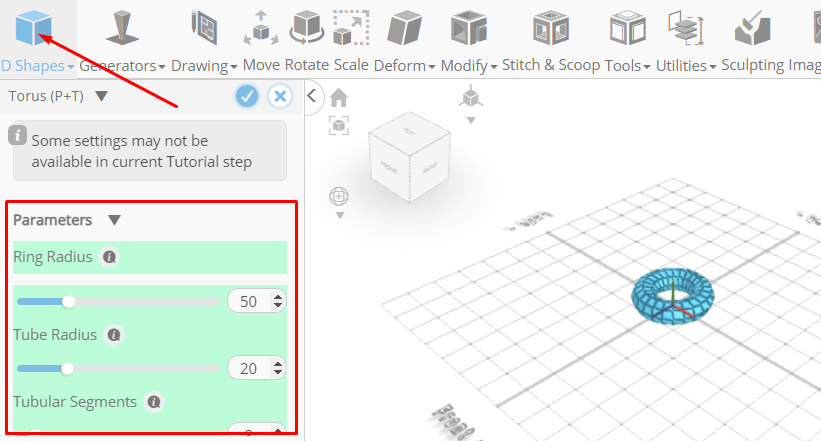The height and width of the screenshot is (441, 821).
Task: Reset view with the Home icon
Action: coord(339,98)
